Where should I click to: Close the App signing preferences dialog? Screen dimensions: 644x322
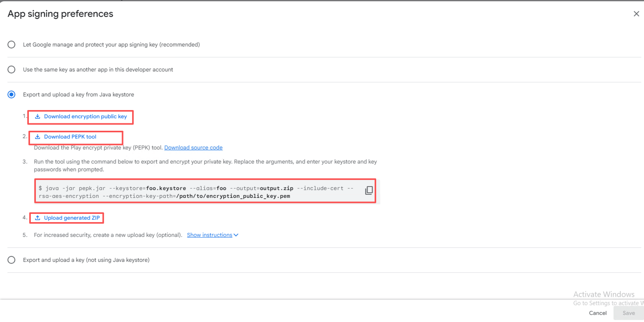click(636, 14)
